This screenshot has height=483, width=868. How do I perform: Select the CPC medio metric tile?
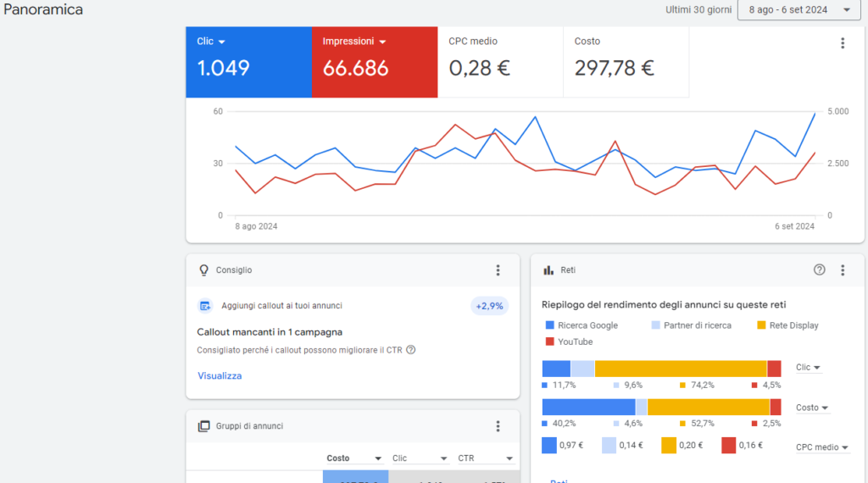500,62
